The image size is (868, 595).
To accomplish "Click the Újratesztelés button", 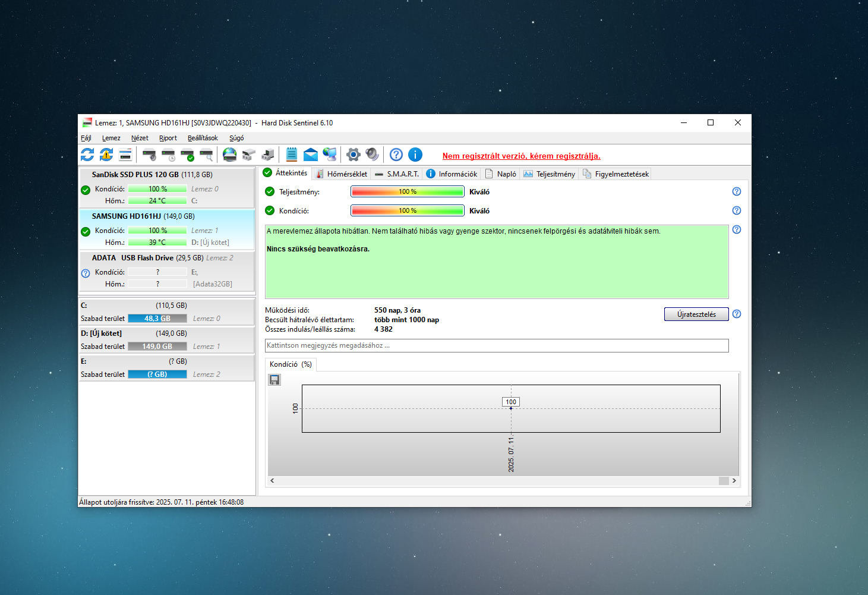I will pos(696,314).
